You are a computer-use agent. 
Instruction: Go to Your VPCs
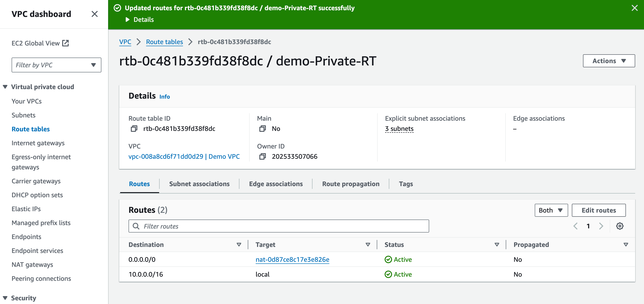tap(26, 101)
